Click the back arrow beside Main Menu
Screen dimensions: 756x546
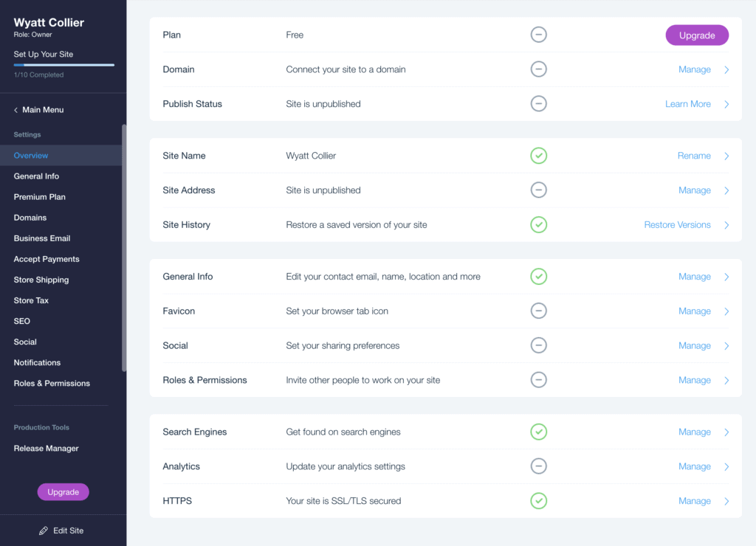pyautogui.click(x=16, y=110)
